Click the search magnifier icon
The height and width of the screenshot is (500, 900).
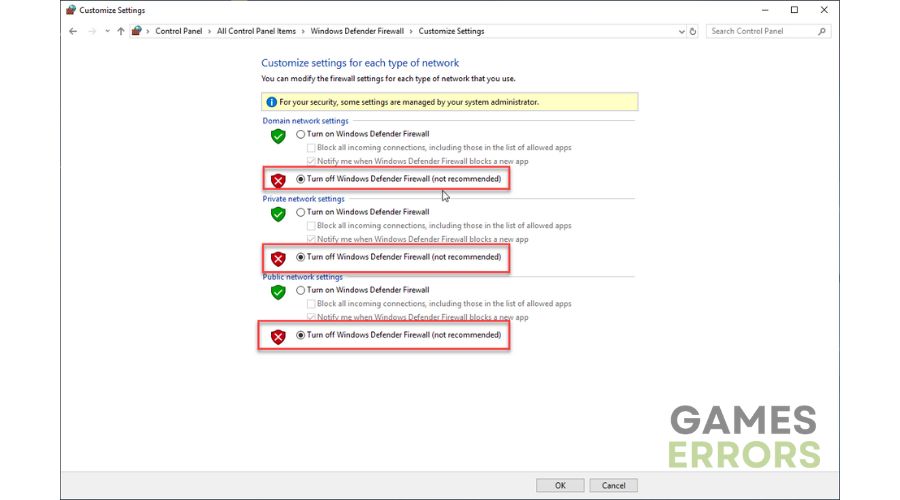822,31
